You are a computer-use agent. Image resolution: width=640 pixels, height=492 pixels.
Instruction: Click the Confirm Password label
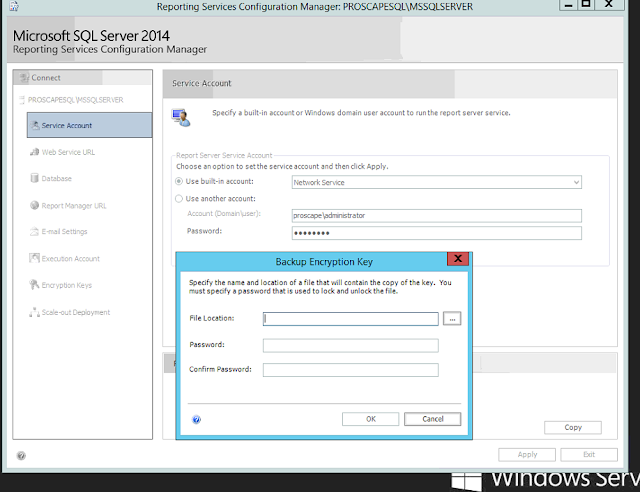220,369
